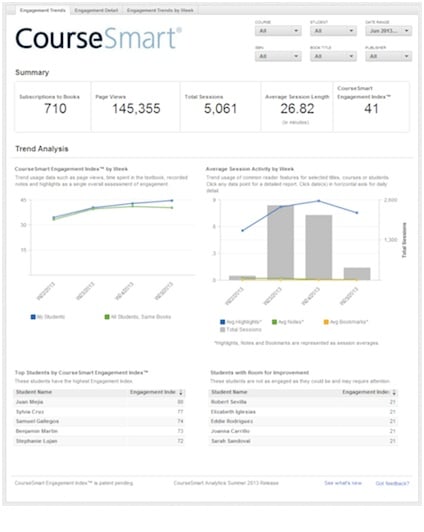The width and height of the screenshot is (424, 532).
Task: Sort Top Students table by Engagement Index arrow
Action: coord(181,393)
